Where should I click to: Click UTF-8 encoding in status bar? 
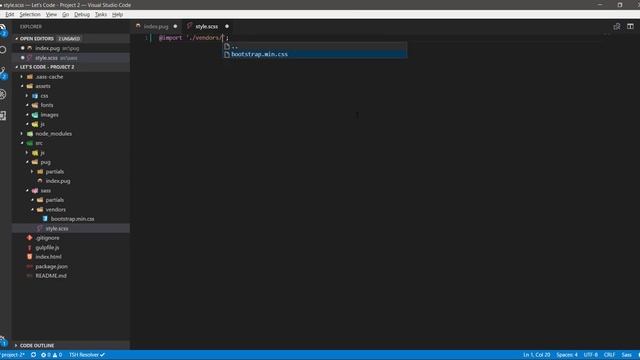point(591,355)
